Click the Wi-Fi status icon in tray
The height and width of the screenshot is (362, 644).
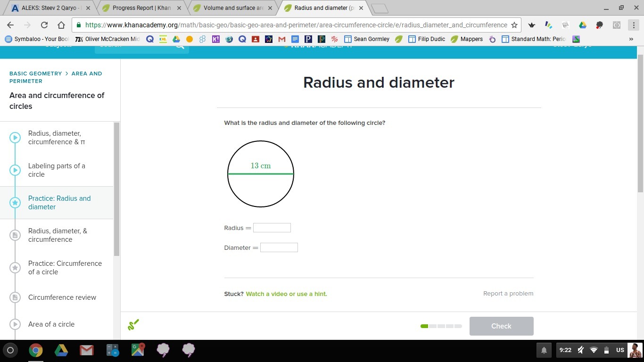coord(594,350)
